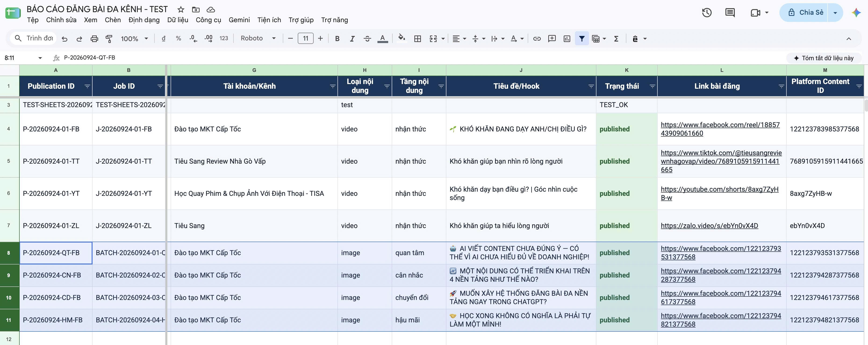Toggle the filter funnel button
This screenshot has width=868, height=345.
pos(581,39)
